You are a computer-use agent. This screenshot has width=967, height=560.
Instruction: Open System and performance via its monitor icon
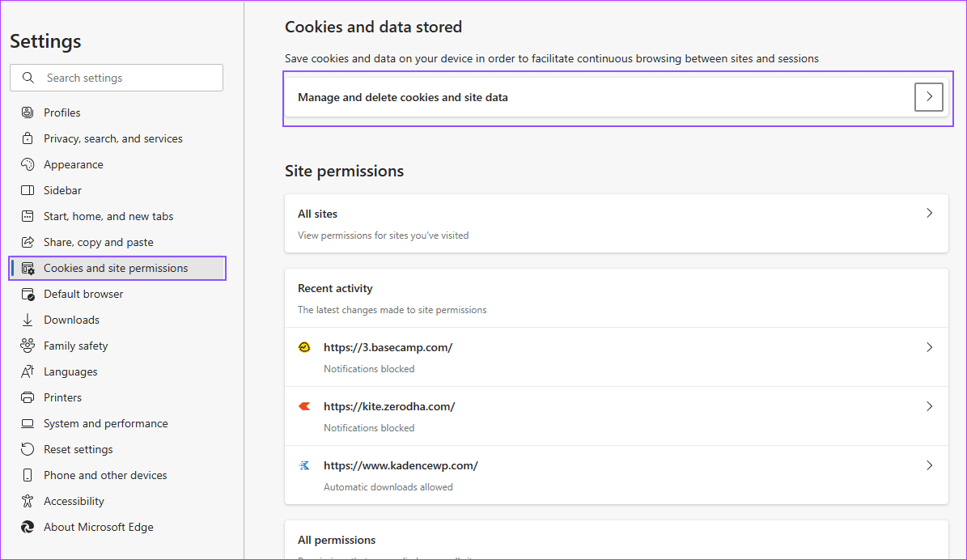click(27, 423)
